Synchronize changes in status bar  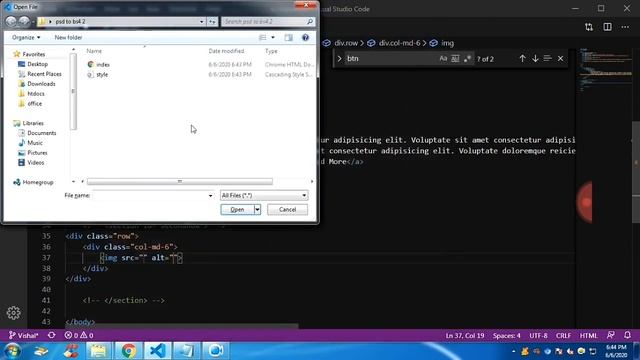pos(51,336)
